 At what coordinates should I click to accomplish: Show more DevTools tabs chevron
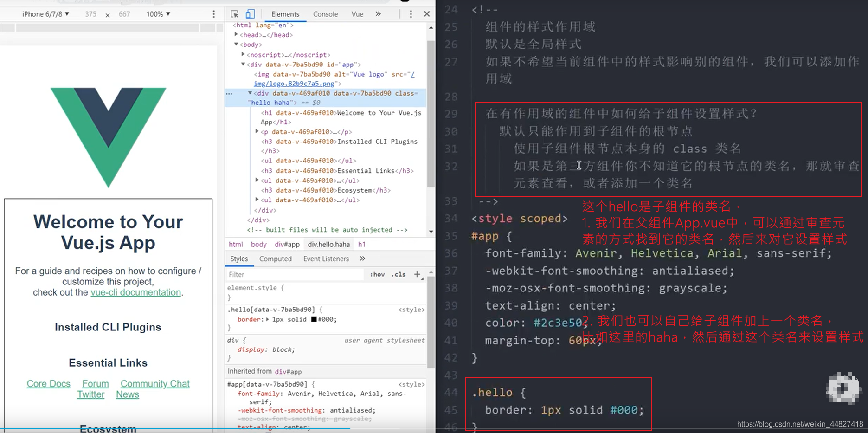point(378,14)
